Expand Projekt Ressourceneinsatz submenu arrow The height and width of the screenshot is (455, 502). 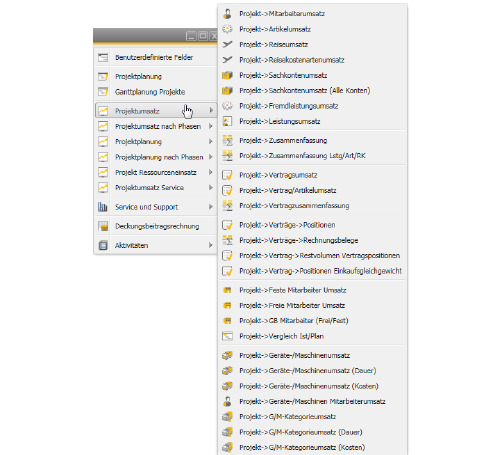point(211,172)
